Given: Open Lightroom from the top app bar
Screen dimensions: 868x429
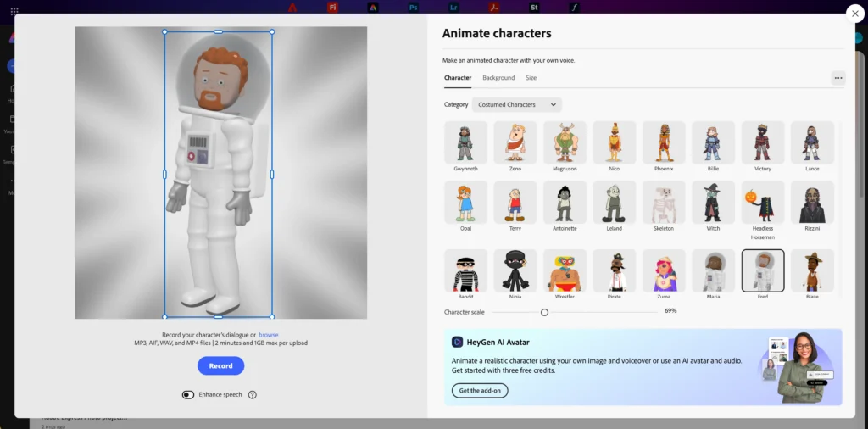Looking at the screenshot, I should coord(454,7).
